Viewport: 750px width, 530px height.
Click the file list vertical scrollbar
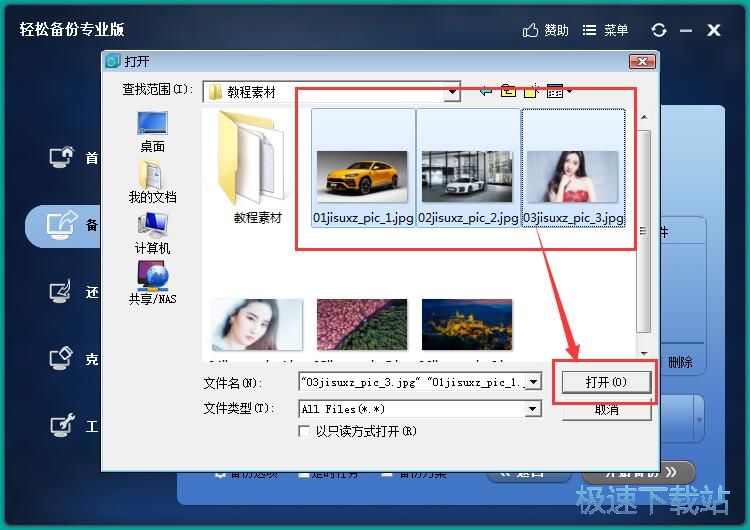[x=645, y=230]
